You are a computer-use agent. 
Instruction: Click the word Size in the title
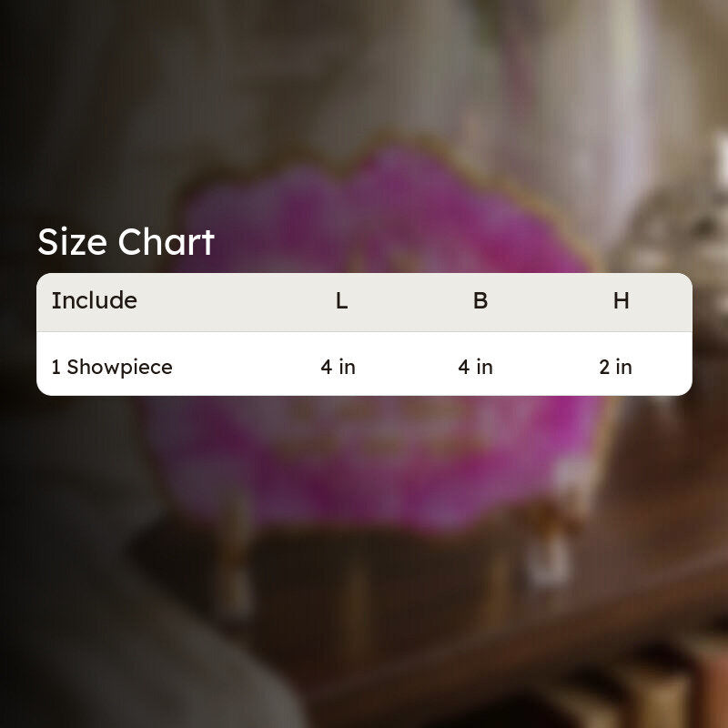point(73,241)
